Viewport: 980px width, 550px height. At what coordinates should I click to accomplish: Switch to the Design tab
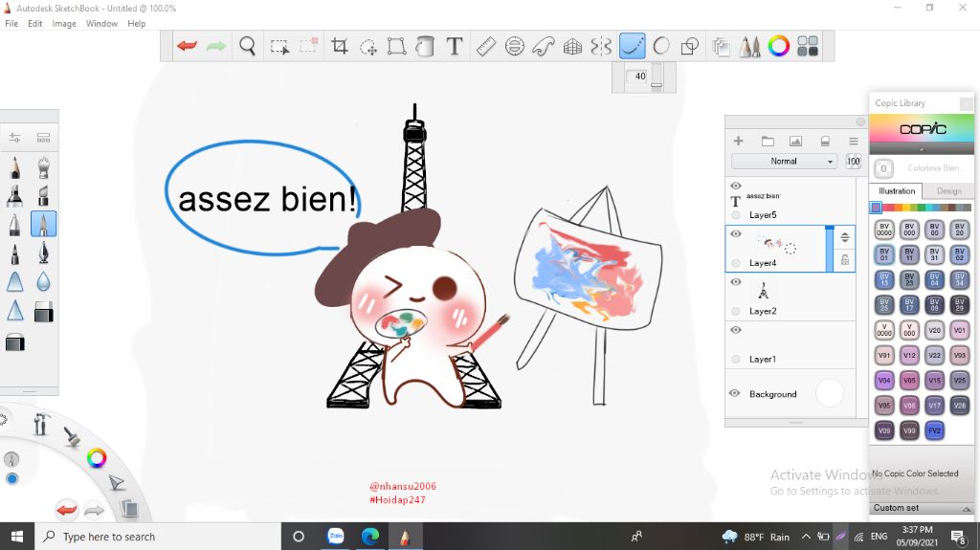(x=948, y=191)
